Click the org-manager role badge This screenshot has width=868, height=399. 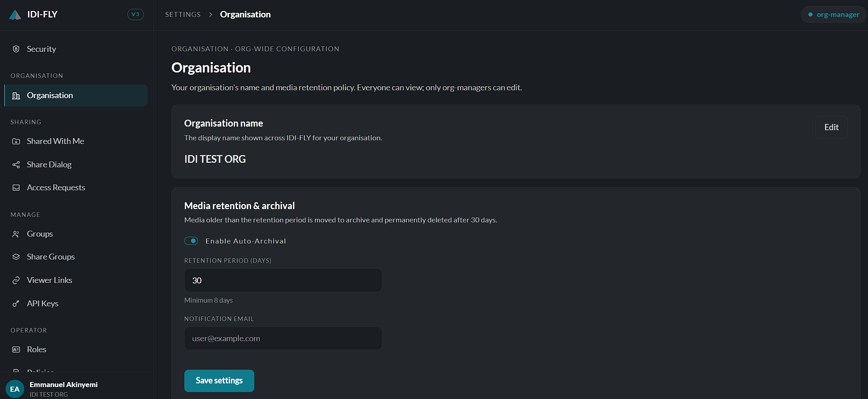pyautogui.click(x=834, y=15)
